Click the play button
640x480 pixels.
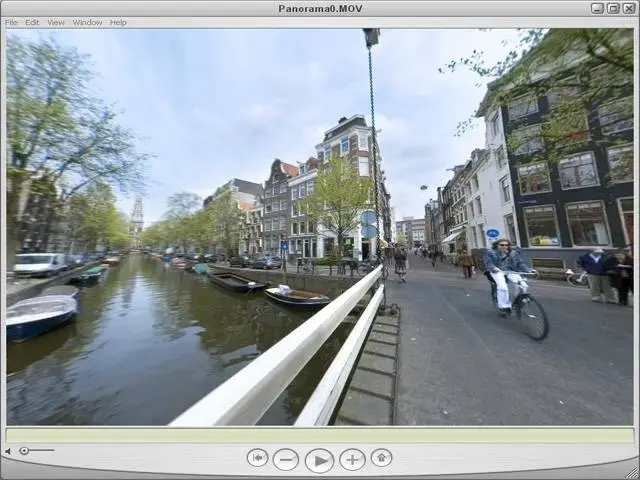(x=320, y=460)
